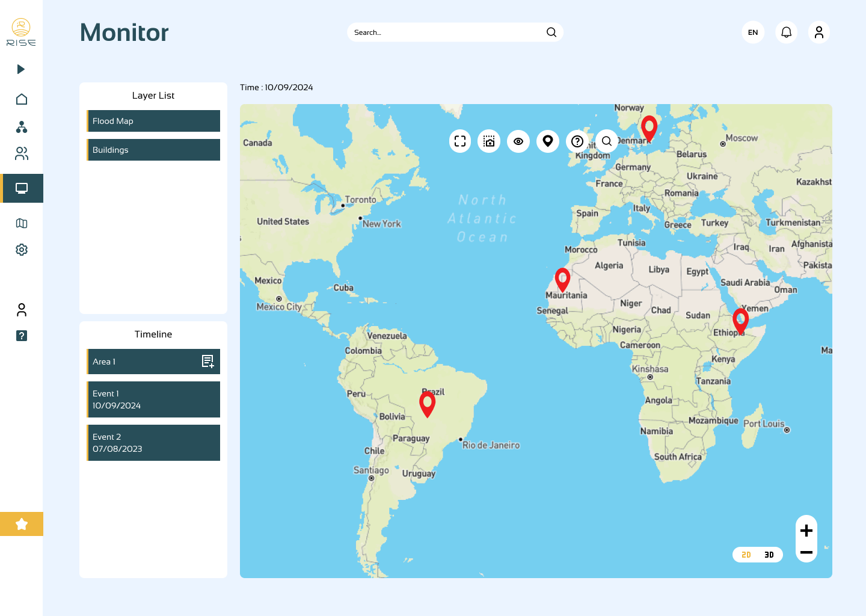The width and height of the screenshot is (866, 616).
Task: Open the user profile icon in header
Action: tap(818, 32)
